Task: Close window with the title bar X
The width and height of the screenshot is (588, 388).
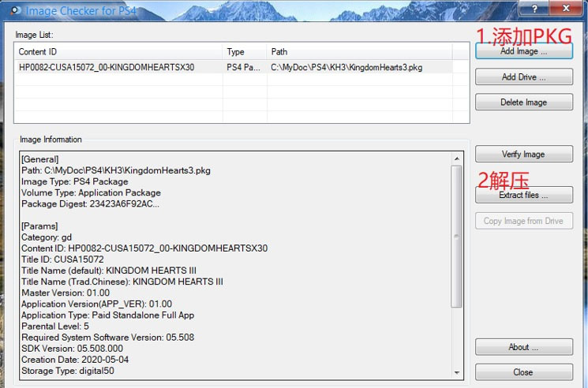Action: (x=566, y=8)
